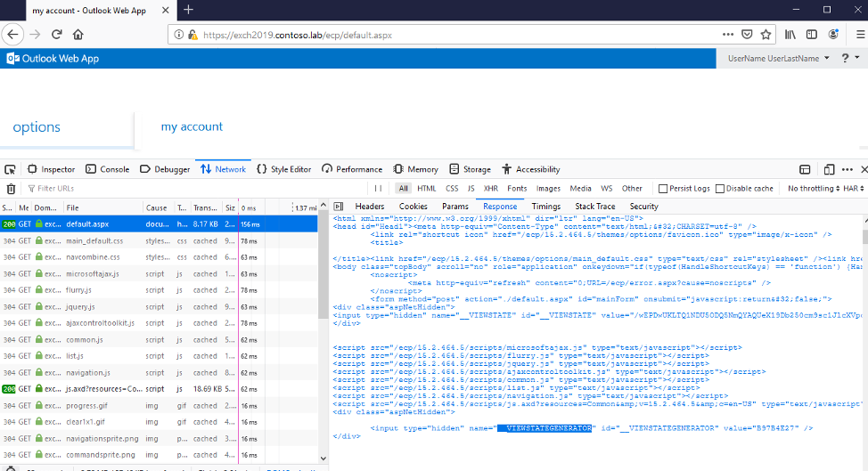Toggle the XHR request filter
Screen dimensions: 868x471
pyautogui.click(x=490, y=189)
